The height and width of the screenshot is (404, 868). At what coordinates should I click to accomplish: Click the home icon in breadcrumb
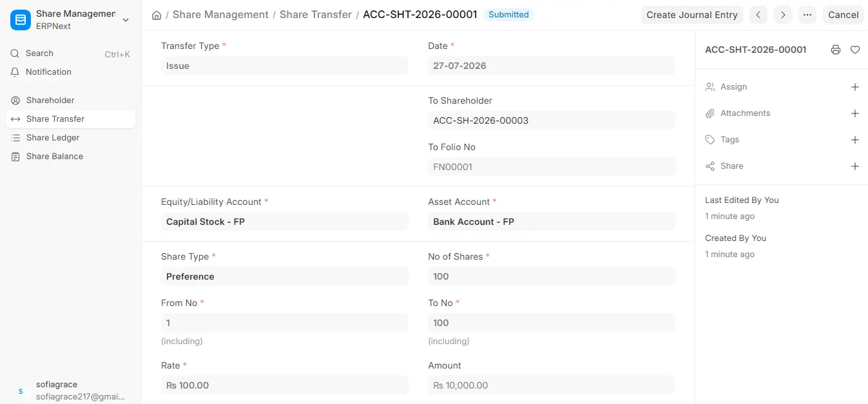tap(157, 15)
